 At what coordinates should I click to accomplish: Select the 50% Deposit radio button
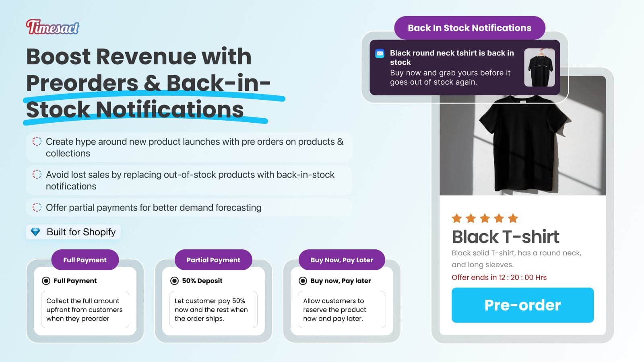(x=175, y=281)
